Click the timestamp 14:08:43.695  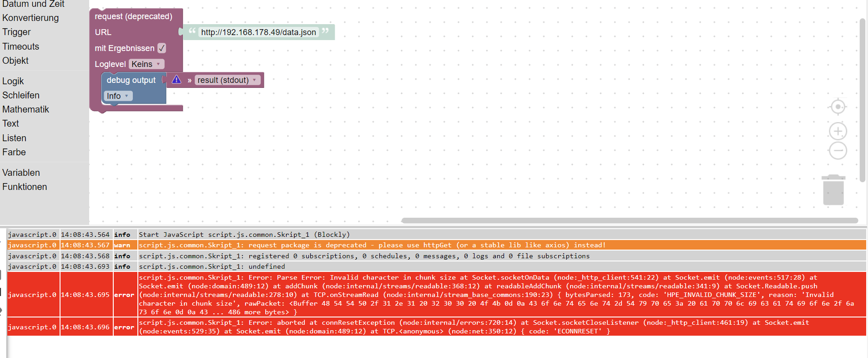(86, 295)
